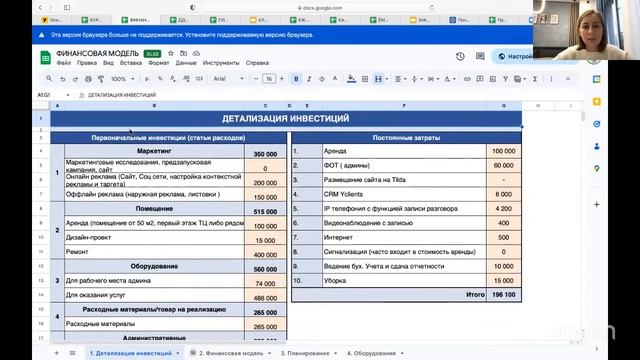Open the all sheets list icon
The height and width of the screenshot is (360, 640).
point(73,353)
